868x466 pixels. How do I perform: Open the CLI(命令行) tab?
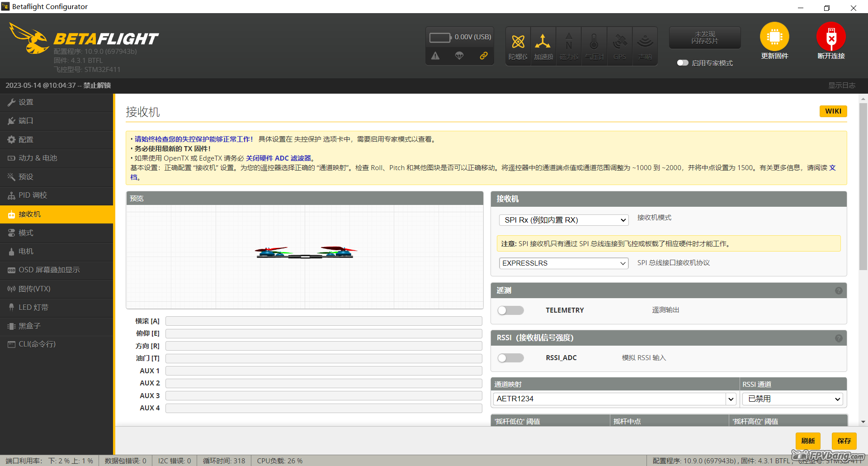[x=57, y=344]
